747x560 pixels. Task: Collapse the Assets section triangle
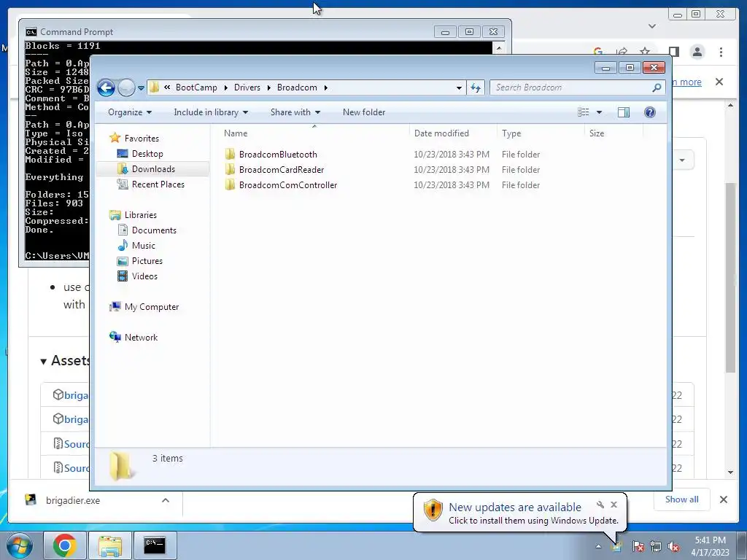pos(43,362)
